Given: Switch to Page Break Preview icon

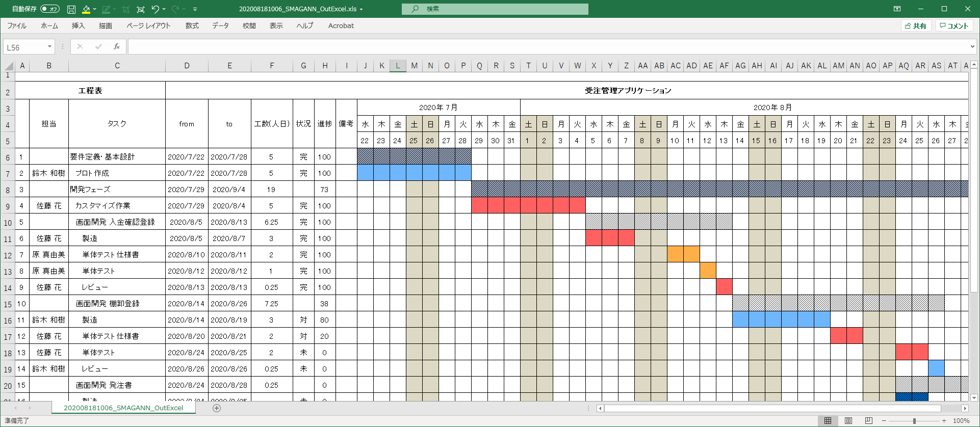Looking at the screenshot, I should tap(869, 420).
